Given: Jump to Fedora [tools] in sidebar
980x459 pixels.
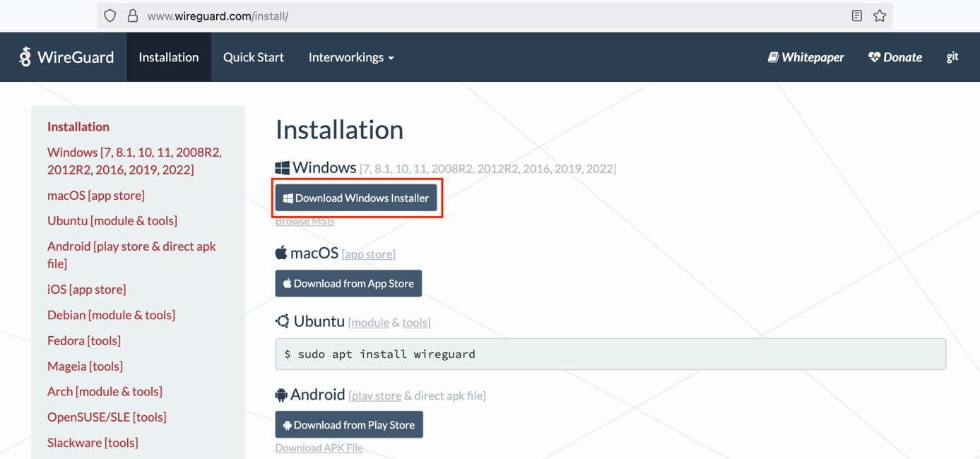Looking at the screenshot, I should pyautogui.click(x=84, y=340).
